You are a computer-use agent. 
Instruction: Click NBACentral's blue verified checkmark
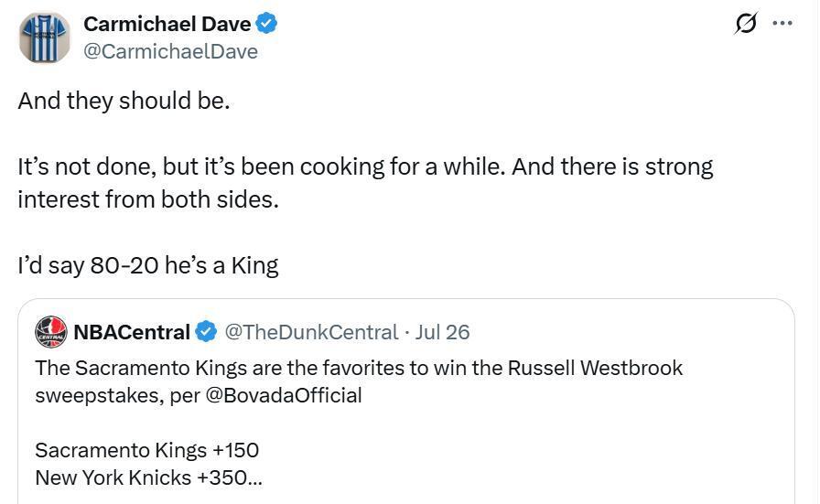click(206, 332)
